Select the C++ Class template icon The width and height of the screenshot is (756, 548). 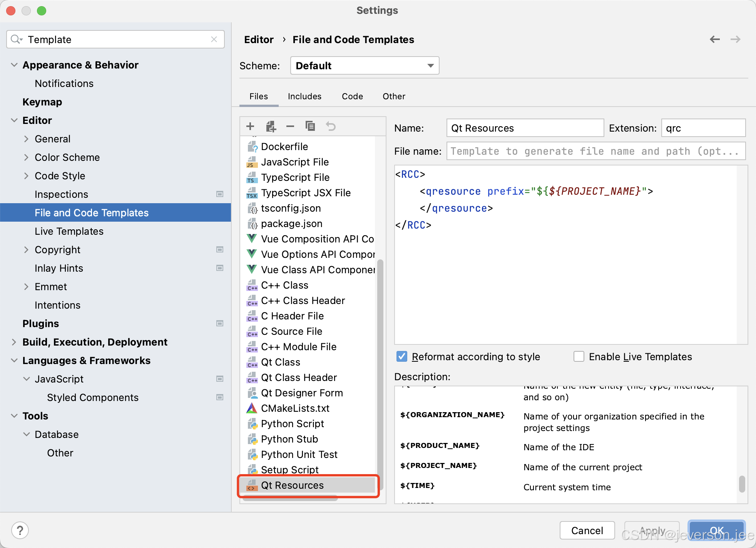point(252,285)
